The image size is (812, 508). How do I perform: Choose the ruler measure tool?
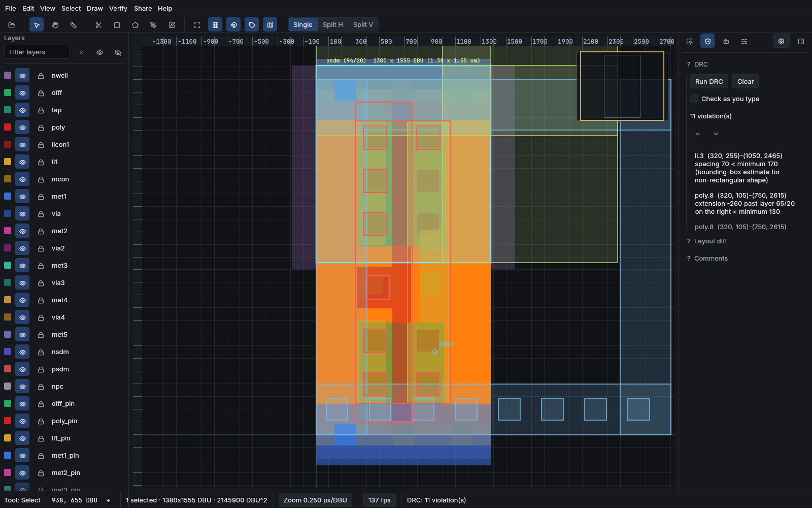pyautogui.click(x=73, y=25)
